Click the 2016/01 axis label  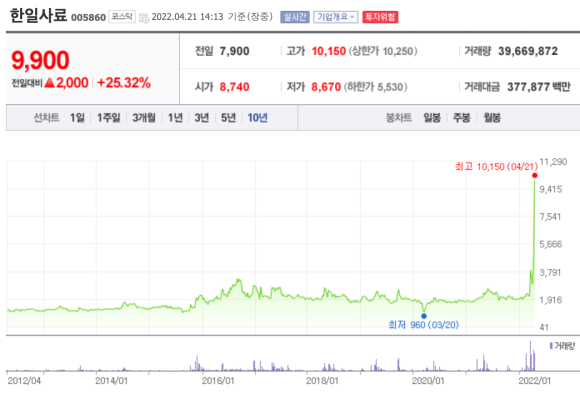(x=218, y=381)
